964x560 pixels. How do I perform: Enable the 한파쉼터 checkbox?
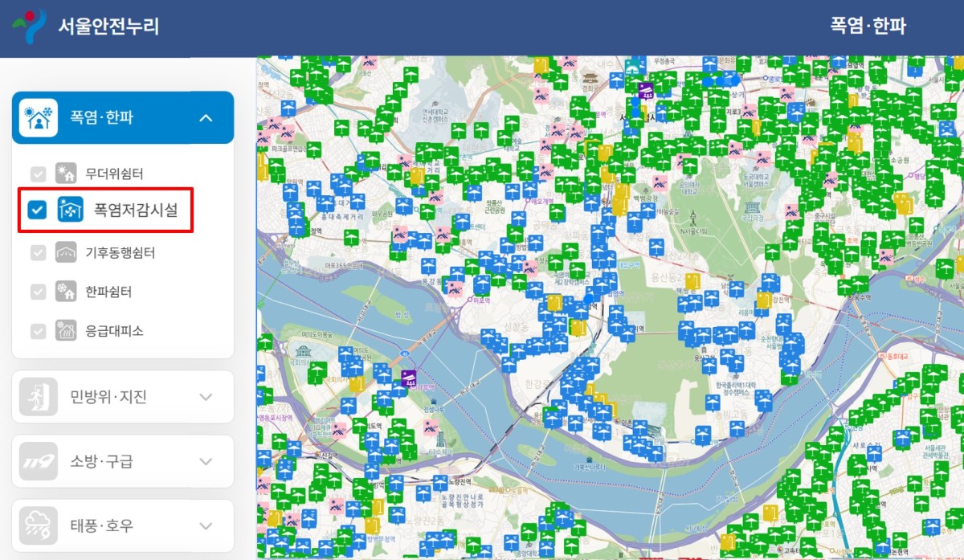click(x=37, y=291)
